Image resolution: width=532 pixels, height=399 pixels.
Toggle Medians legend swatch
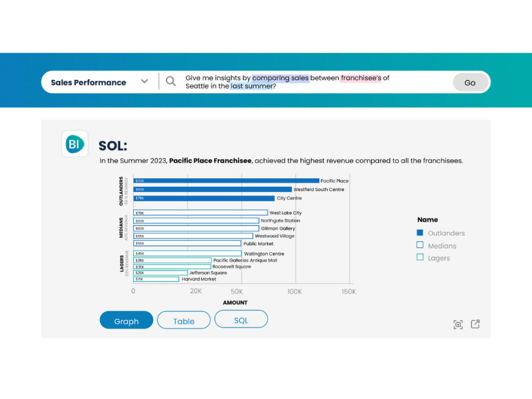(420, 245)
